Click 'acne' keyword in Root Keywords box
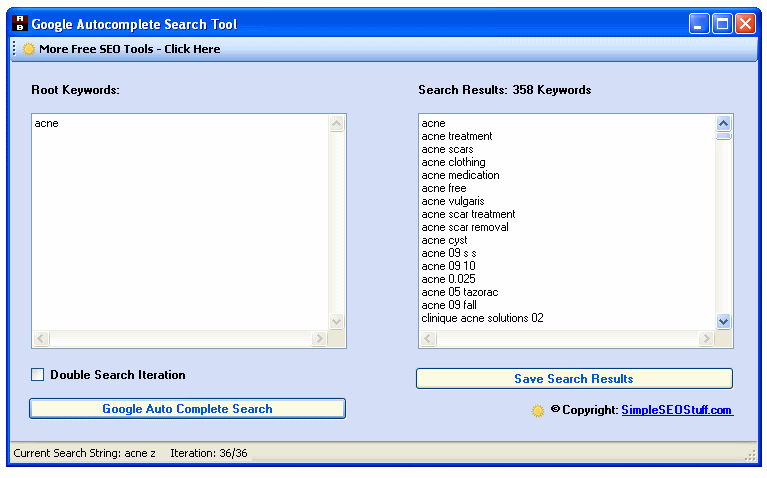Screen dimensions: 767x478 (x=46, y=123)
